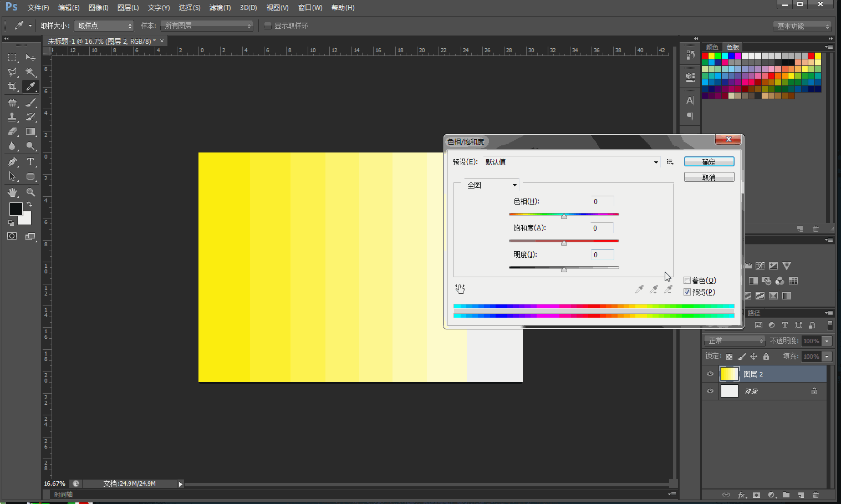Select the Brush tool
This screenshot has height=504, width=841.
coord(30,103)
